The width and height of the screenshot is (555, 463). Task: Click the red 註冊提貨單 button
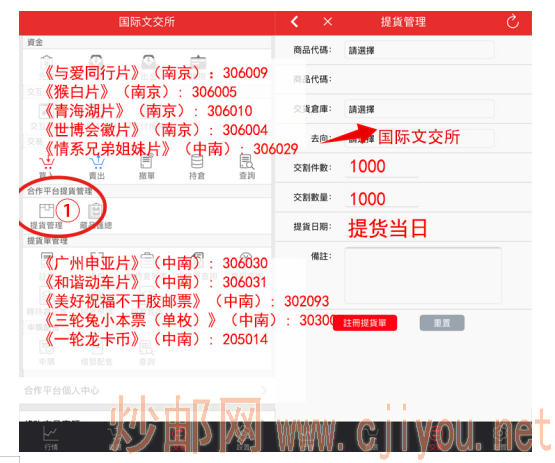point(365,323)
